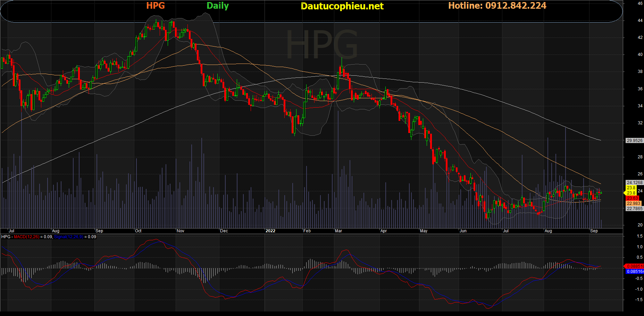Click the bold 2022 year label
Viewport: 644px width, 316px height.
[270, 231]
